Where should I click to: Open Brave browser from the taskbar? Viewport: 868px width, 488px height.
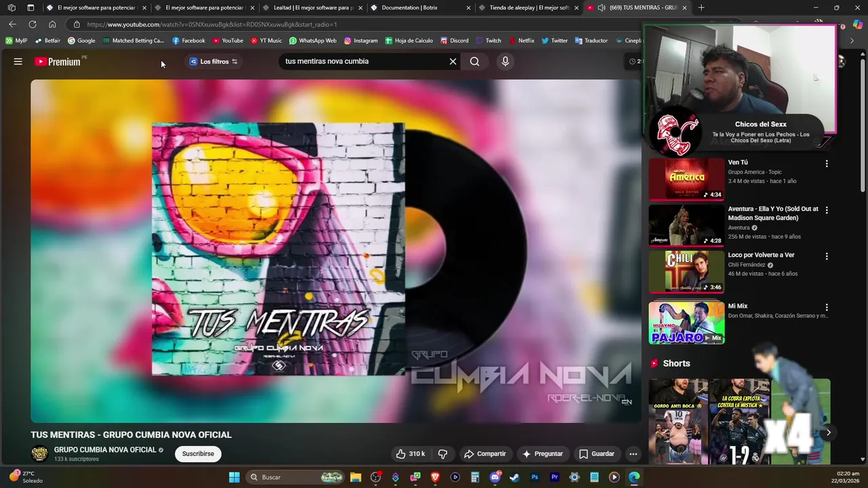tap(435, 477)
